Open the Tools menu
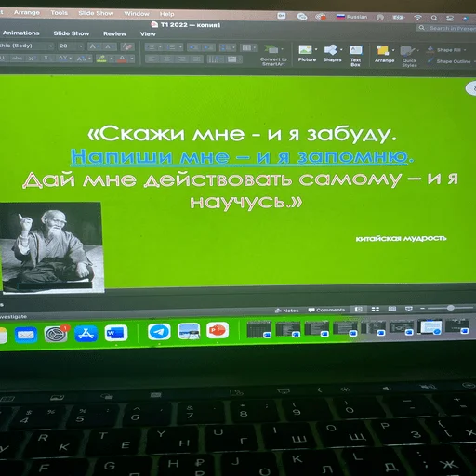This screenshot has height=476, width=476. coord(59,13)
